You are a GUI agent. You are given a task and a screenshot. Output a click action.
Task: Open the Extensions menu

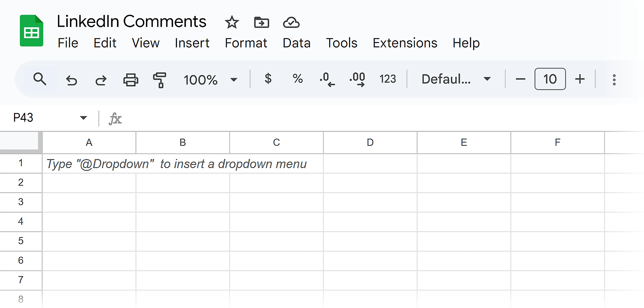[x=405, y=43]
